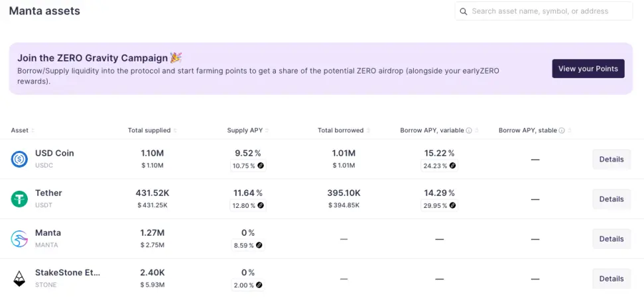Click the MANTA ticker symbol
The height and width of the screenshot is (298, 644).
46,245
